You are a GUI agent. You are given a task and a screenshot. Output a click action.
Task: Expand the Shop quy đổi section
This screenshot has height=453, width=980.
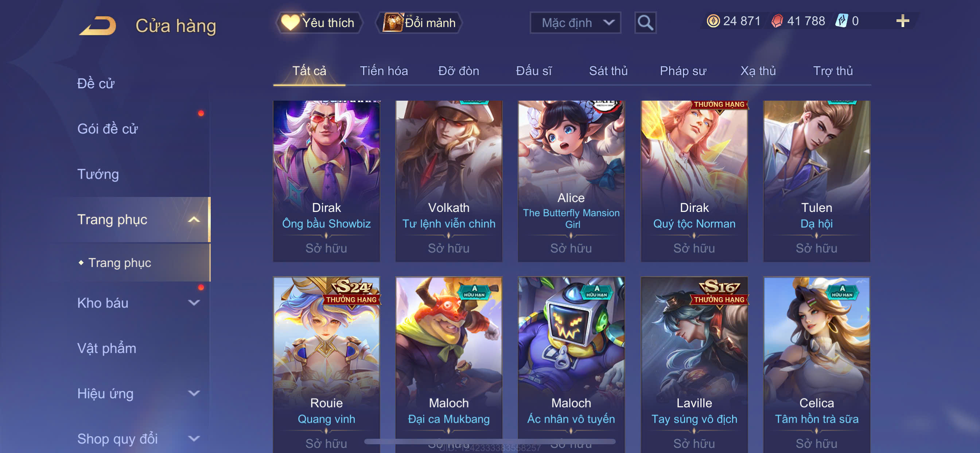point(194,438)
